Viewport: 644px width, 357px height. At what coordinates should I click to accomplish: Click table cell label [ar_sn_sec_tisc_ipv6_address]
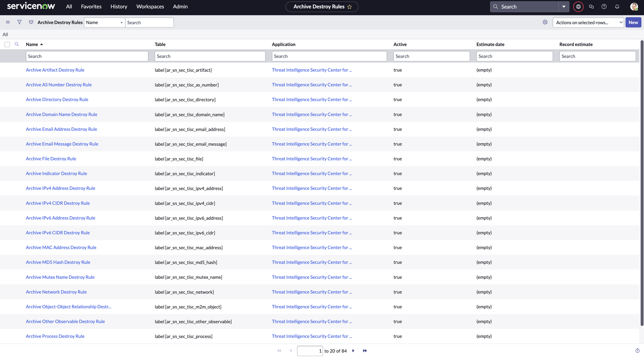point(189,218)
